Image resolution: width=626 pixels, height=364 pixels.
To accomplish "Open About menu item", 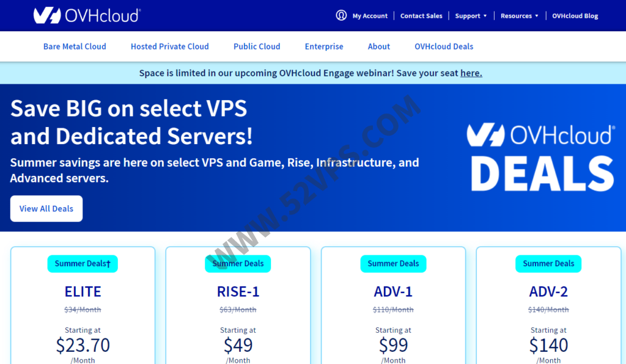I will click(378, 46).
